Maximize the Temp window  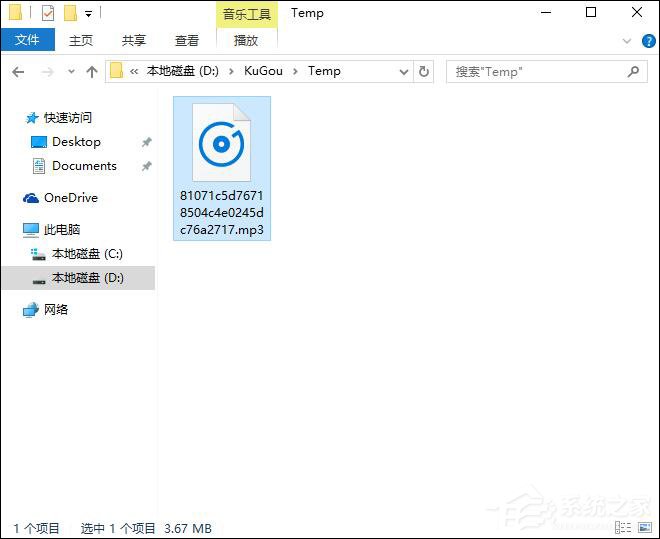[591, 13]
